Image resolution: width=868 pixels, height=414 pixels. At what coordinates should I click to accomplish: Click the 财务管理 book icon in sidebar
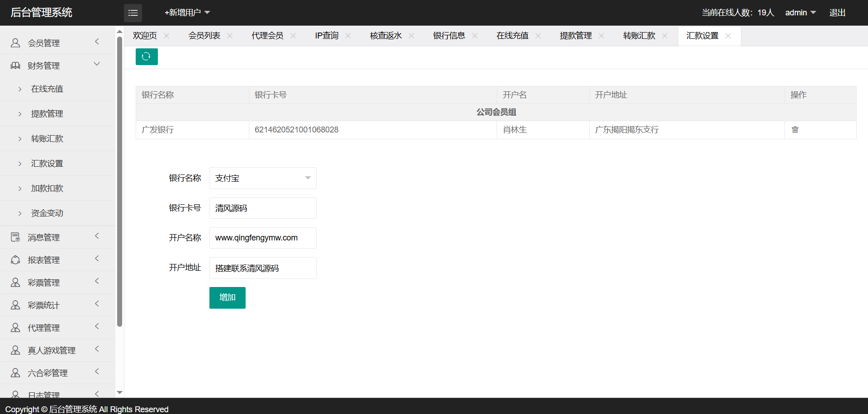15,66
